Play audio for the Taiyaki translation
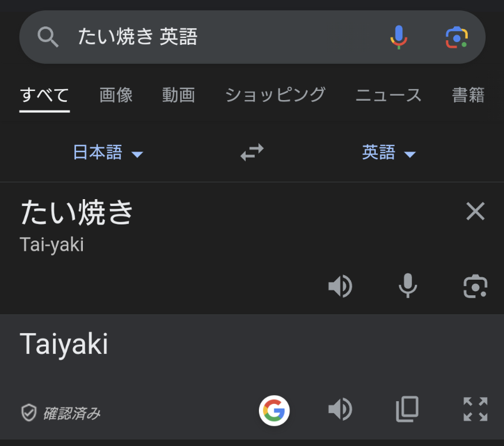The height and width of the screenshot is (446, 504). click(x=340, y=410)
